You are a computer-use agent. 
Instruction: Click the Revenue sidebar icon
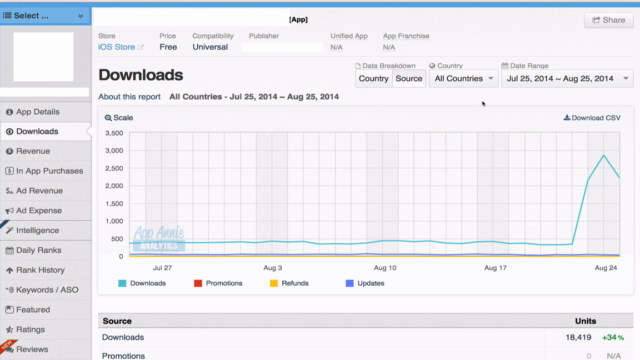9,151
